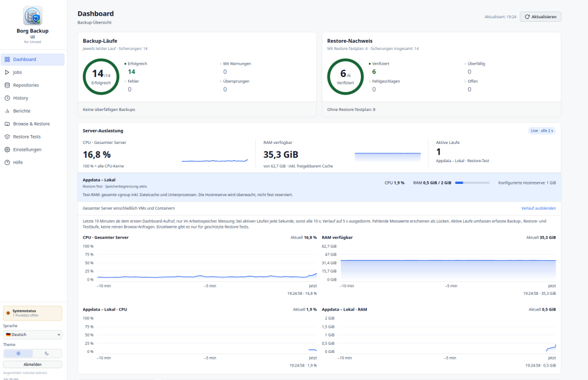This screenshot has width=588, height=380.
Task: Open the Sprache Deutsch dropdown
Action: click(32, 335)
